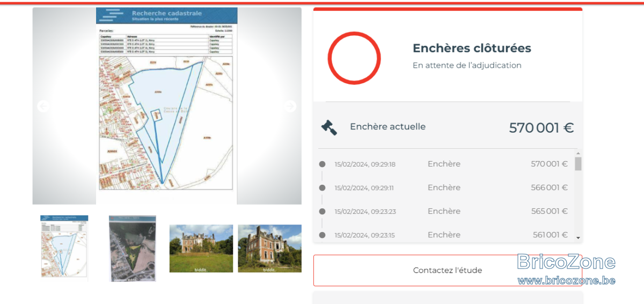
Task: Click the En attente de l'adjudication text
Action: coord(467,65)
